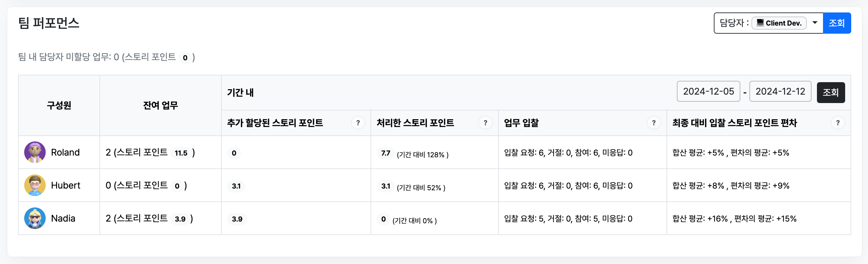Viewport: 868px width, 264px height.
Task: Click help icon beside 추가 할당된 스토리 포인트
Action: [x=358, y=123]
